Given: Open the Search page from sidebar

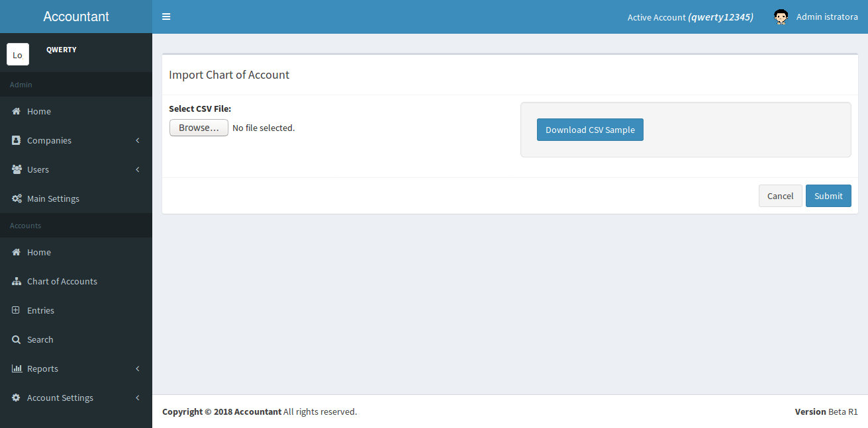Looking at the screenshot, I should click(x=76, y=339).
